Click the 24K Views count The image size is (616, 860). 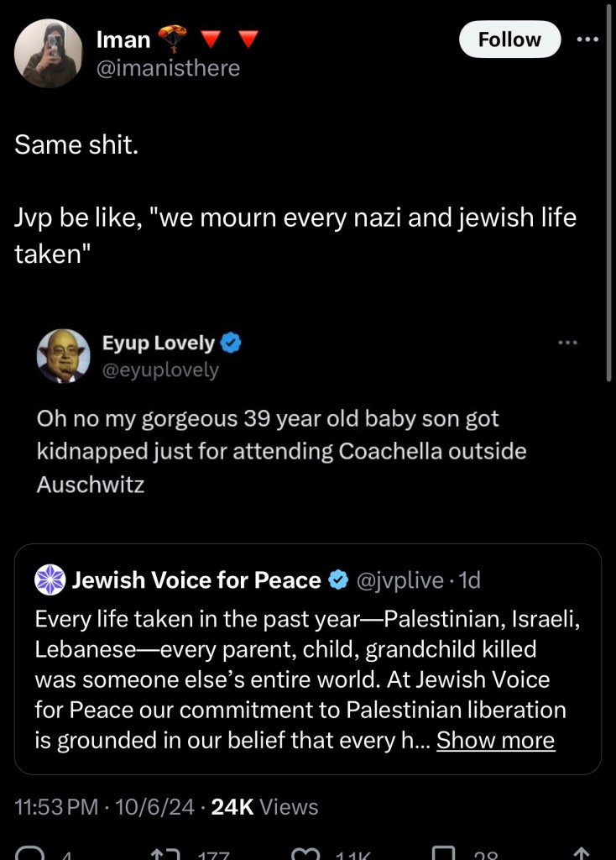point(264,807)
